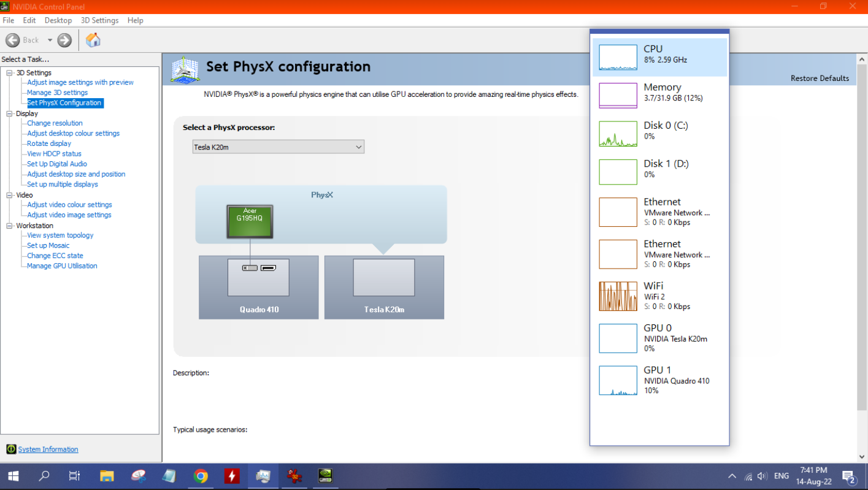Click the right scrollbar down arrow
Screen dimensions: 868x490
click(862, 457)
